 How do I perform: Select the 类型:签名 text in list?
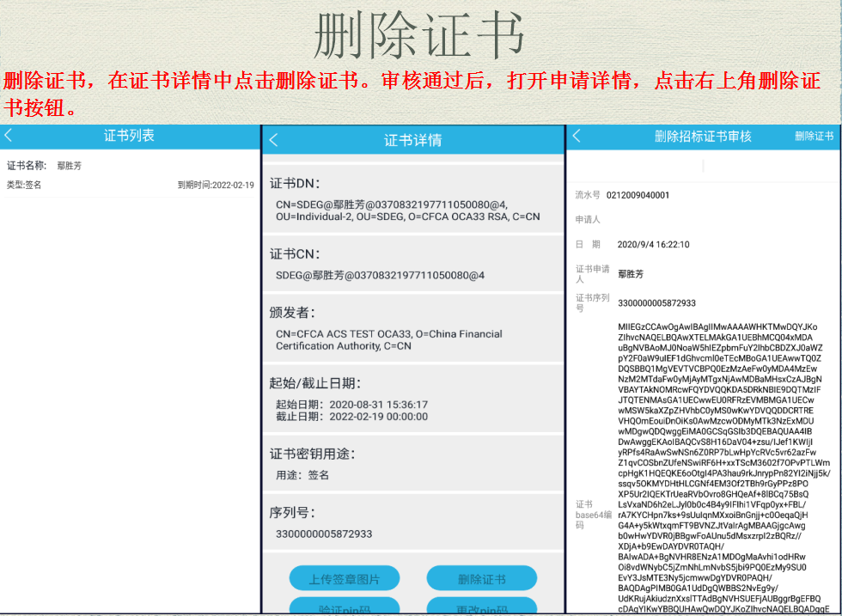coord(24,186)
